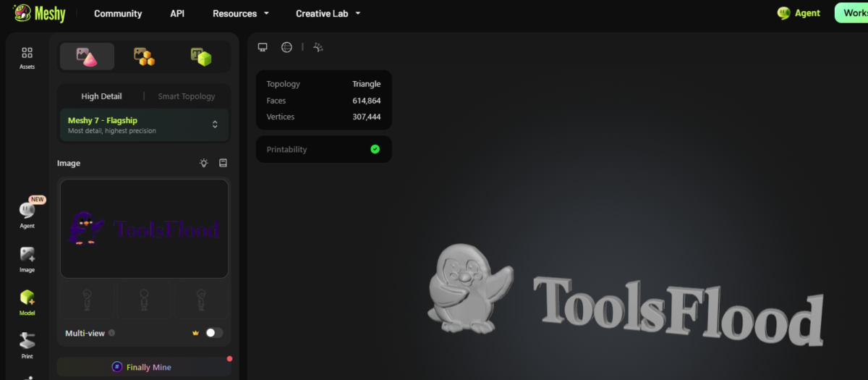This screenshot has width=868, height=380.
Task: Click the Multi-view info icon
Action: coord(111,334)
